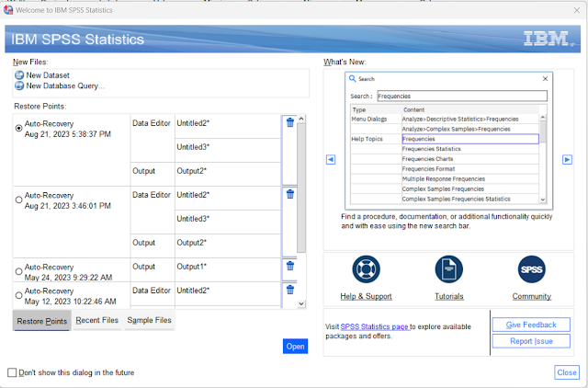
Task: Click Output1* in May 24 restore point
Action: (x=192, y=267)
